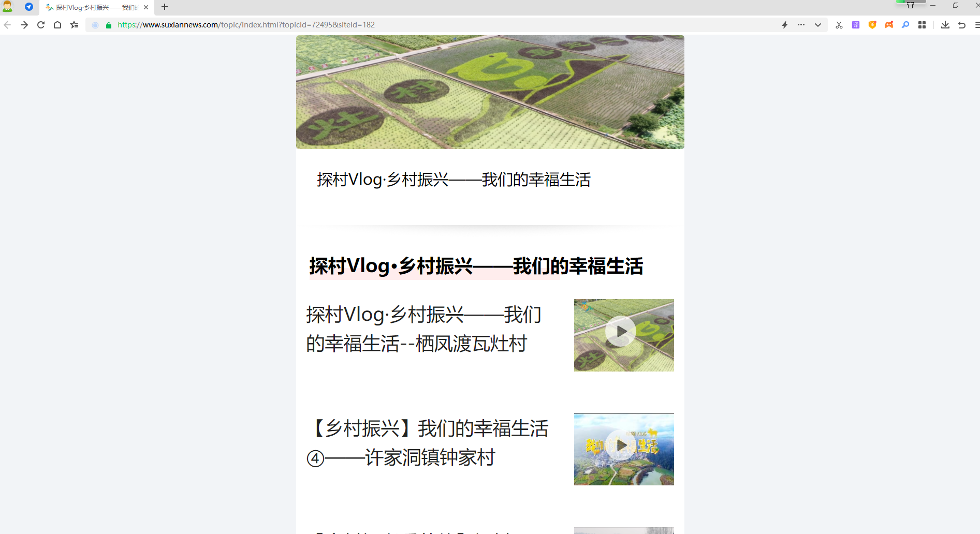The width and height of the screenshot is (980, 534).
Task: Expand the address bar dropdown arrow
Action: 818,25
